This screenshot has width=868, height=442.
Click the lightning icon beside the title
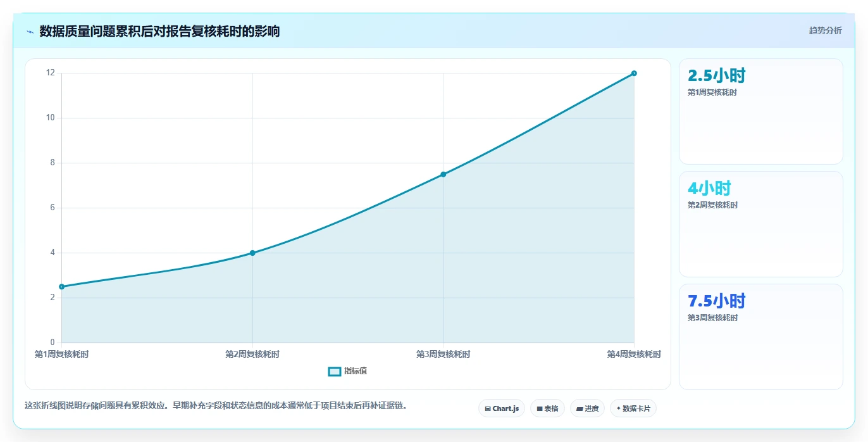coord(30,32)
